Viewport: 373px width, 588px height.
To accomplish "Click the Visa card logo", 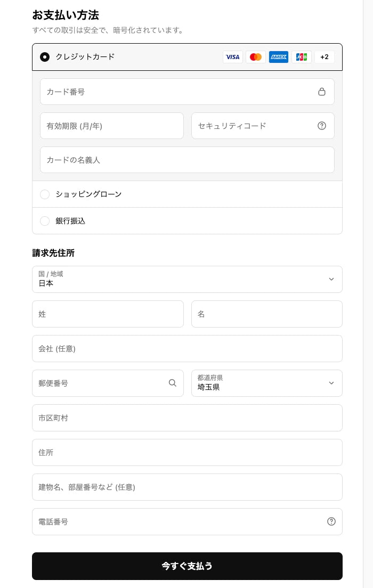I will (x=233, y=57).
